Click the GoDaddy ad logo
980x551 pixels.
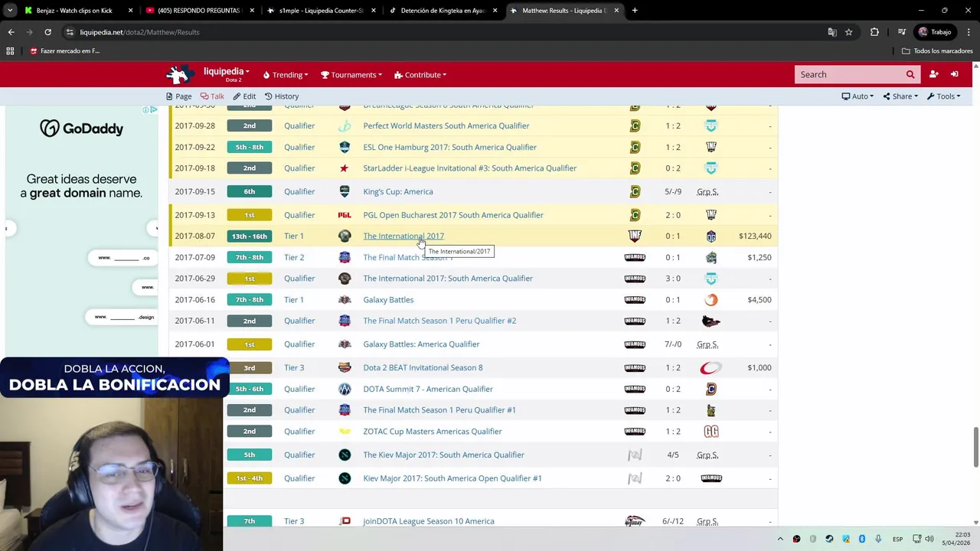click(82, 129)
